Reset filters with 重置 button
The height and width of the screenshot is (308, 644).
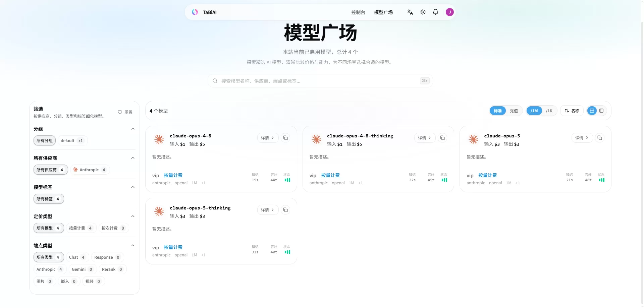coord(125,112)
